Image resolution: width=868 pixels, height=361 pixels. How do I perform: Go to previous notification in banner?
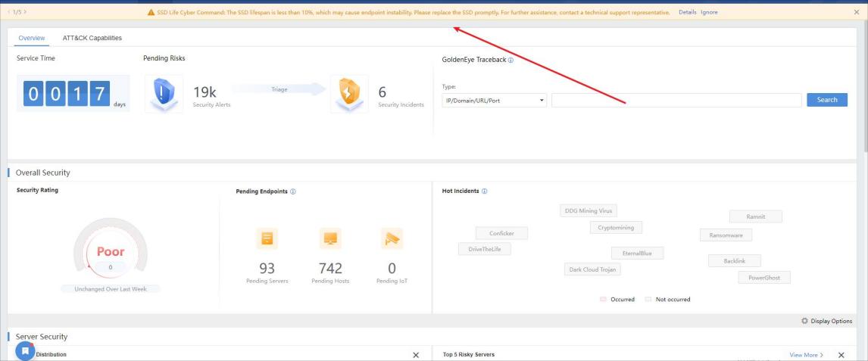pyautogui.click(x=9, y=11)
